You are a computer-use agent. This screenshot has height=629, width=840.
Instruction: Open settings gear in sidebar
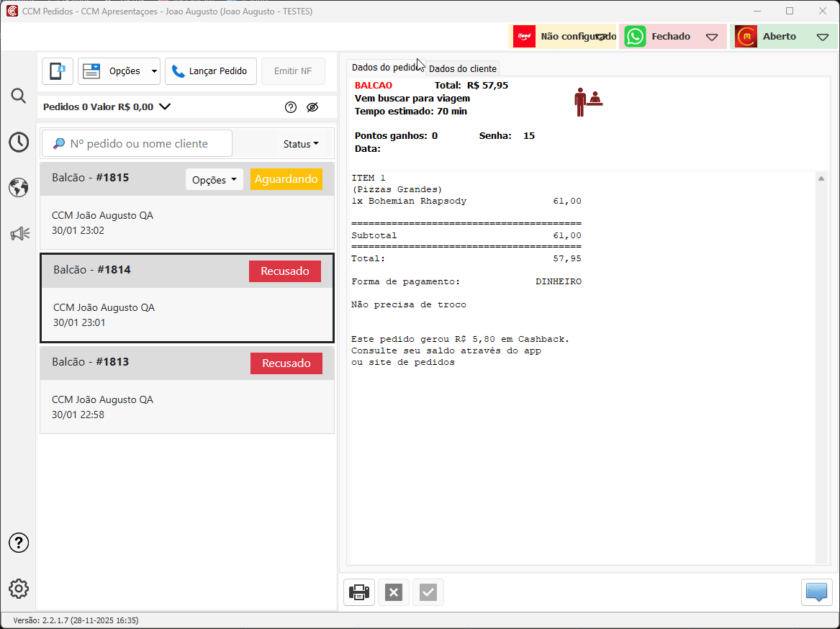[x=19, y=588]
